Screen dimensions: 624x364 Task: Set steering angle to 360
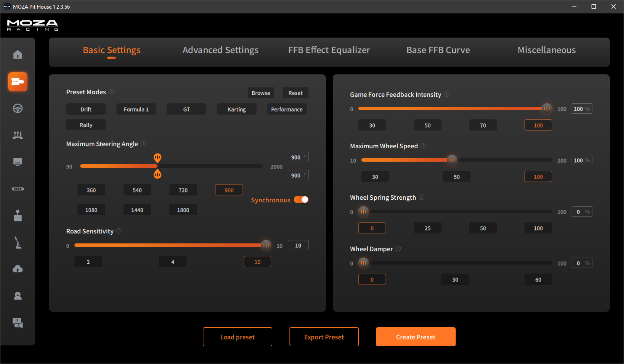tap(91, 190)
